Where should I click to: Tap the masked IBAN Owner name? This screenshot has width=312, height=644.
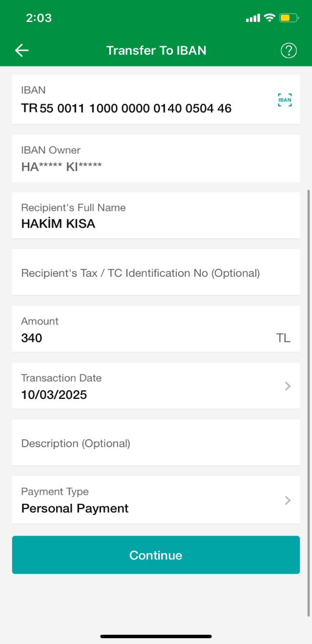pyautogui.click(x=62, y=166)
